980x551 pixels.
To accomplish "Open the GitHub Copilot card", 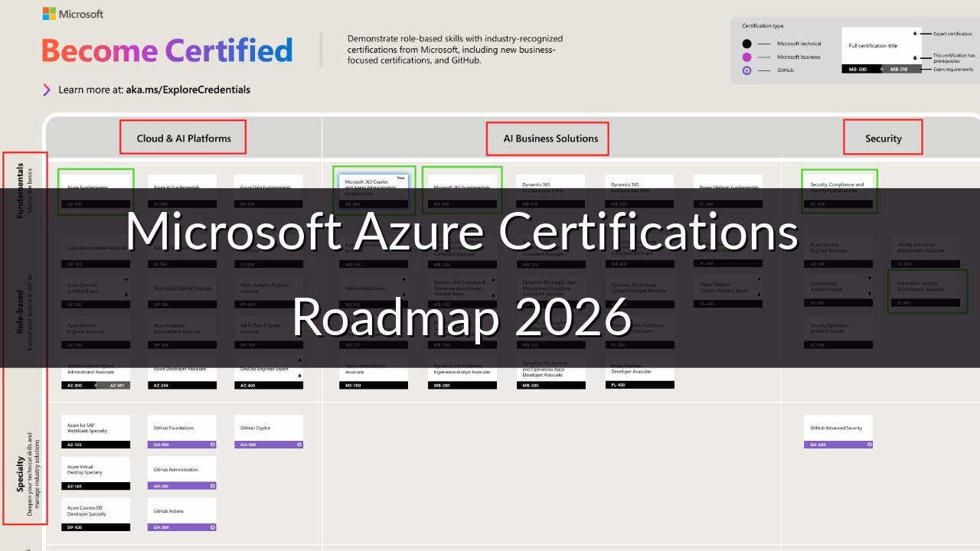I will pos(269,432).
